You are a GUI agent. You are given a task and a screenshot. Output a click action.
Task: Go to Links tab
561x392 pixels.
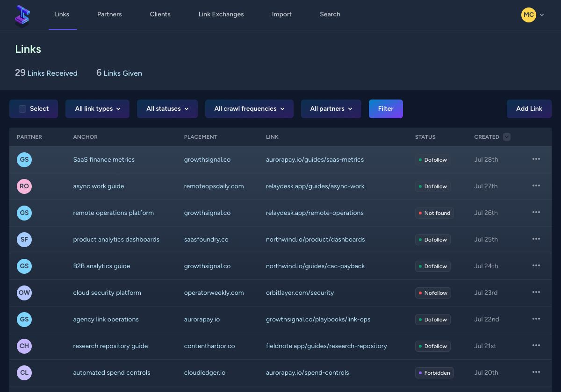[x=62, y=14]
